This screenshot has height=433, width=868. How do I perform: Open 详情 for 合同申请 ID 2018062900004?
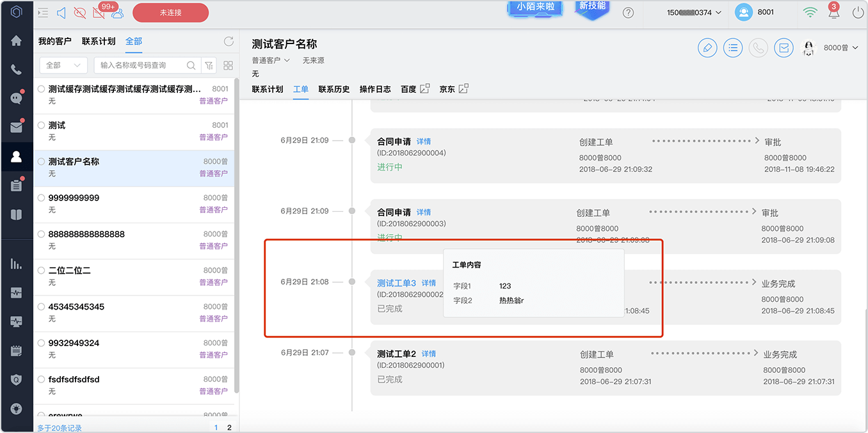tap(424, 141)
